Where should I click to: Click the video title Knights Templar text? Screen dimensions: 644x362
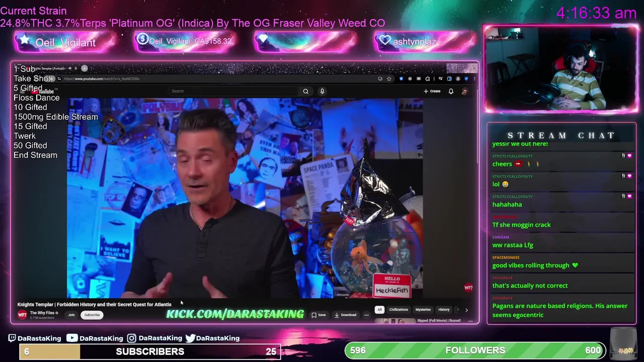(94, 304)
